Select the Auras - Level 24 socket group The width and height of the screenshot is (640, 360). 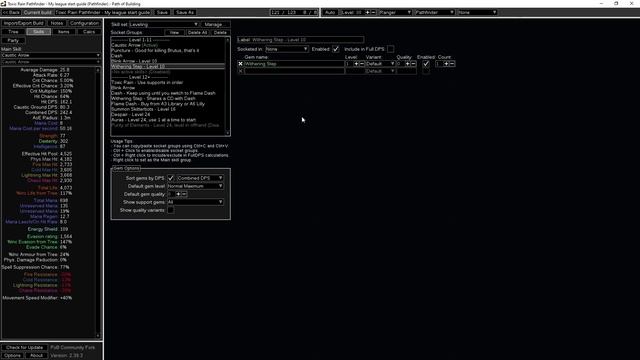168,120
